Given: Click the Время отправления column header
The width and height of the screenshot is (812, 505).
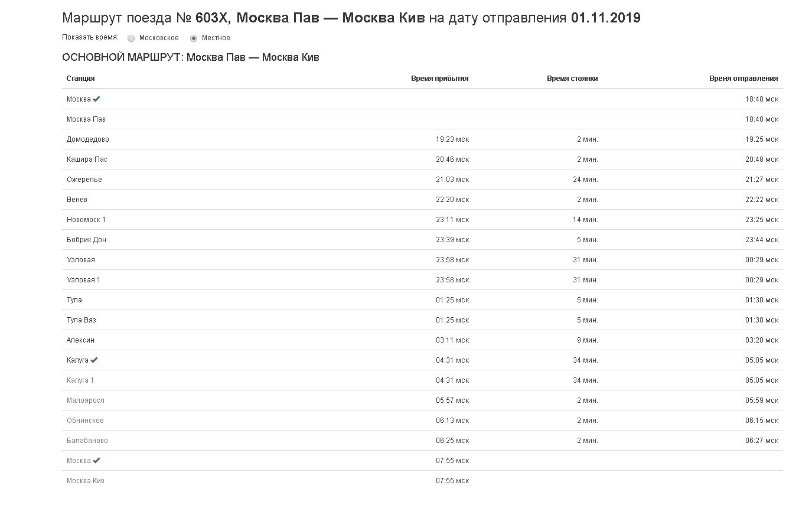Looking at the screenshot, I should coord(743,79).
